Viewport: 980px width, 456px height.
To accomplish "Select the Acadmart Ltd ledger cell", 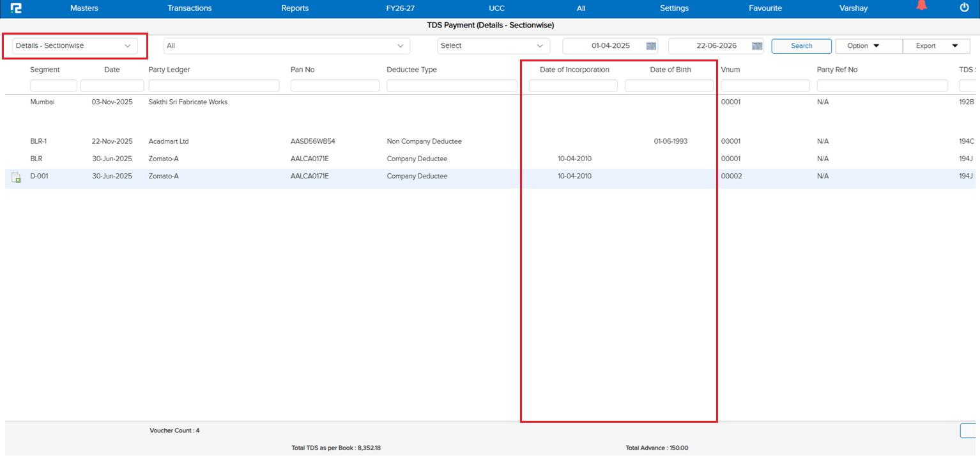I will 169,141.
